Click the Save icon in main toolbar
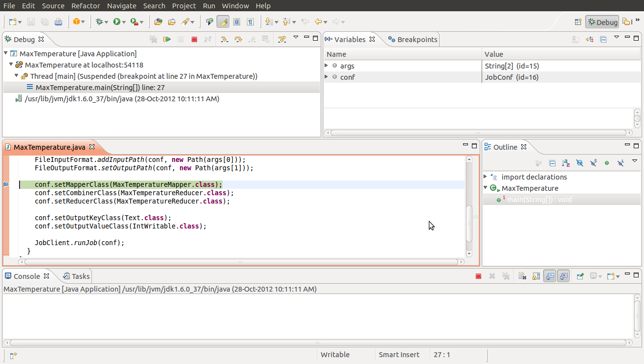 31,22
